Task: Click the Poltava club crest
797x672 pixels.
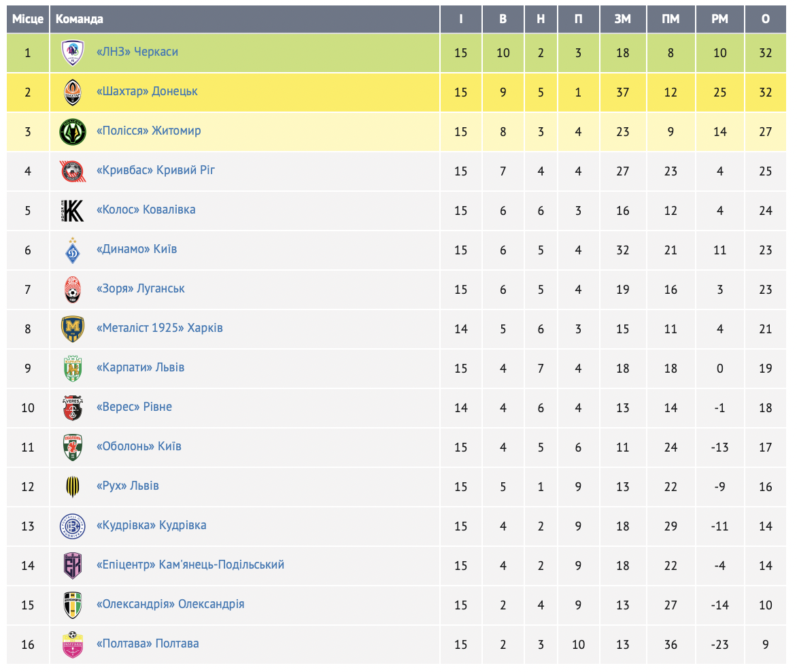Action: 73,644
